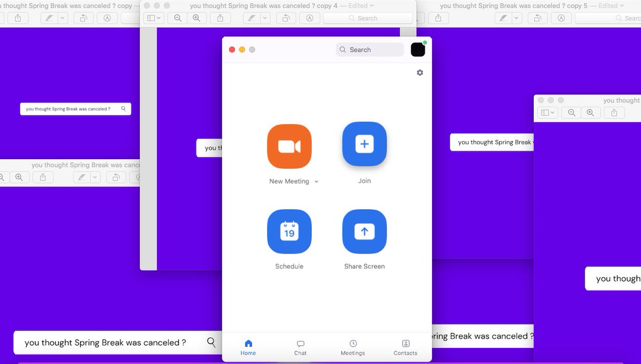Viewport: 641px width, 364px height.
Task: Zoom out in the copy 4 Preview window
Action: [178, 18]
